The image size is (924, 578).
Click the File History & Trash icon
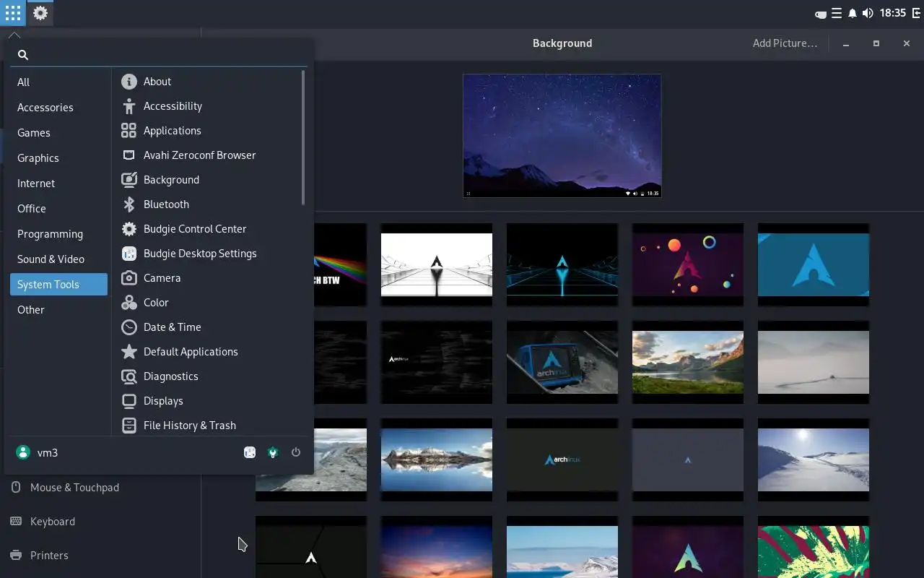point(128,426)
